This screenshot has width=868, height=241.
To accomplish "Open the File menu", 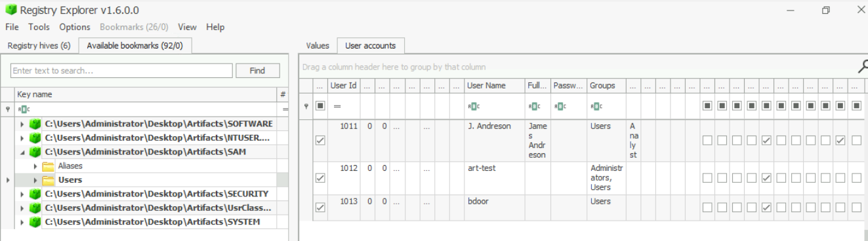I will coord(12,27).
